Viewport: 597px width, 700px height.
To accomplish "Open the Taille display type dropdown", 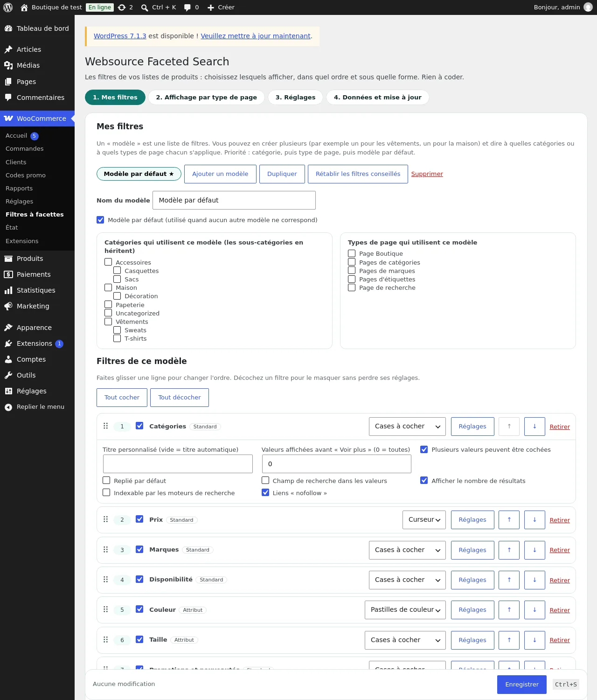I will (x=405, y=640).
